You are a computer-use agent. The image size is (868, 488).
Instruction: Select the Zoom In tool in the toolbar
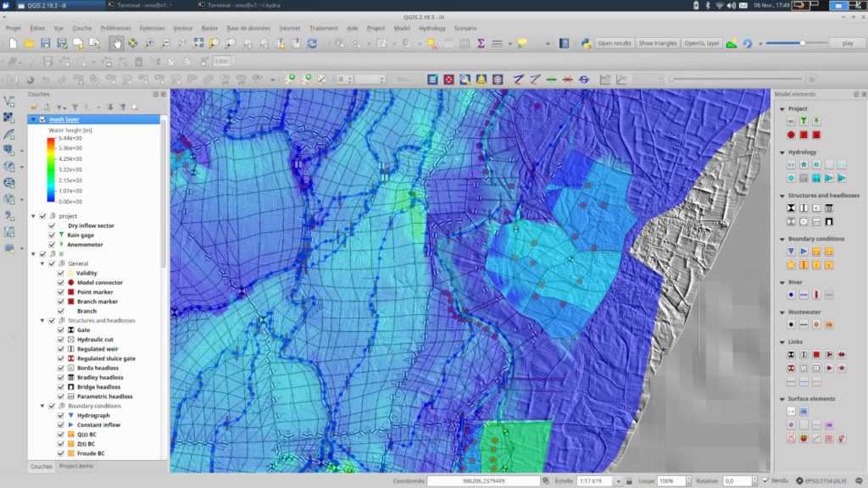(149, 42)
